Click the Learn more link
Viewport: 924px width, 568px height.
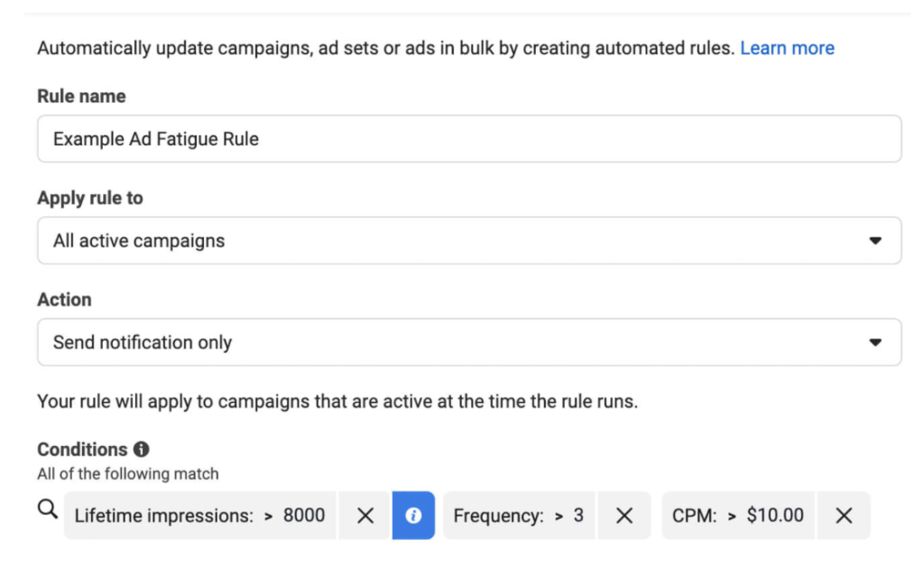point(787,48)
